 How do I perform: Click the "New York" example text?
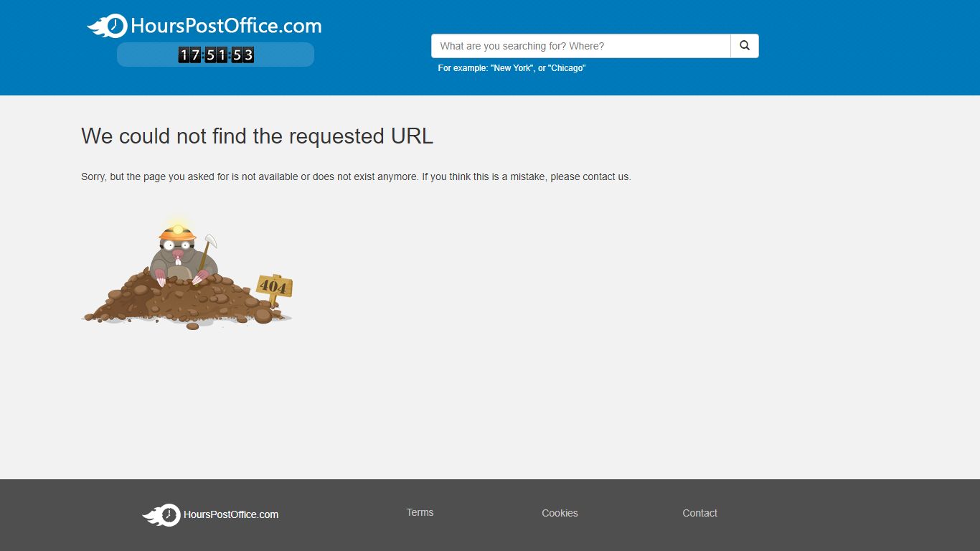pyautogui.click(x=512, y=68)
